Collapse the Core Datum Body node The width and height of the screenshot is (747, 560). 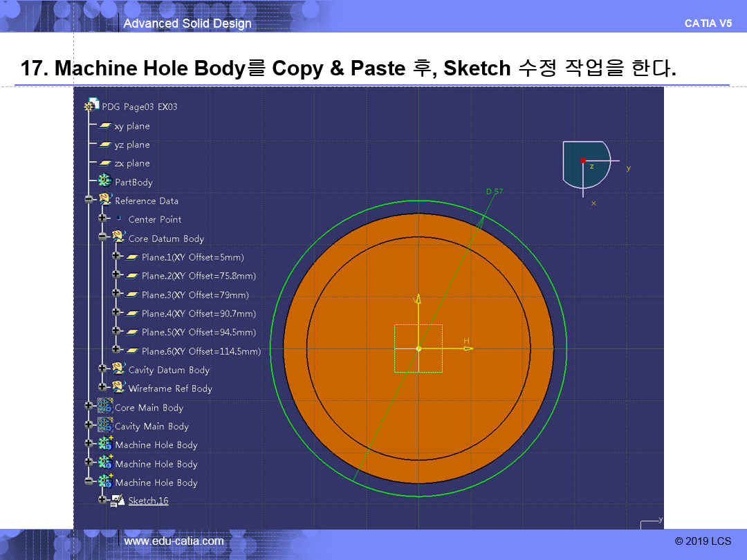[x=102, y=238]
